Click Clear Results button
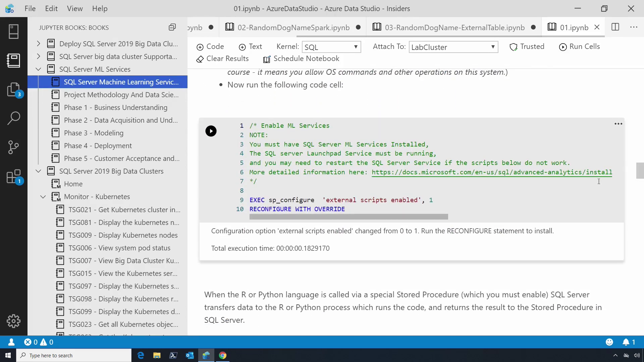Viewport: 644px width, 362px height. point(222,59)
